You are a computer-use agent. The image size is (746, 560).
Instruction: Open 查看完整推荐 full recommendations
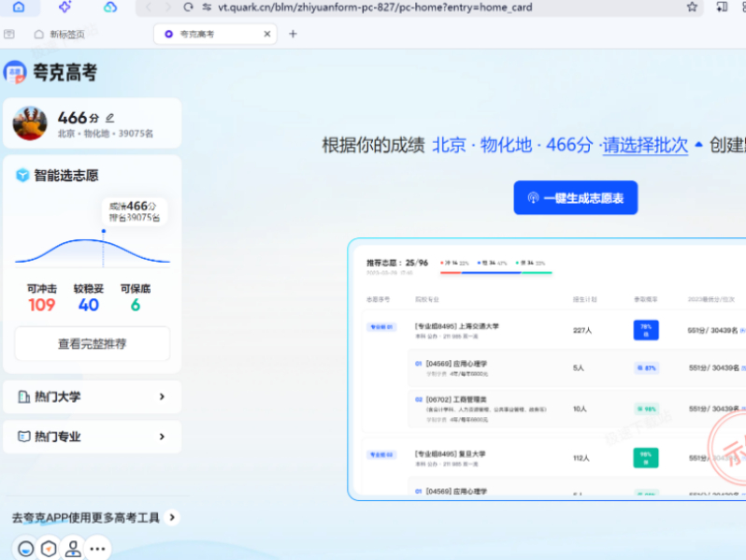pos(93,343)
